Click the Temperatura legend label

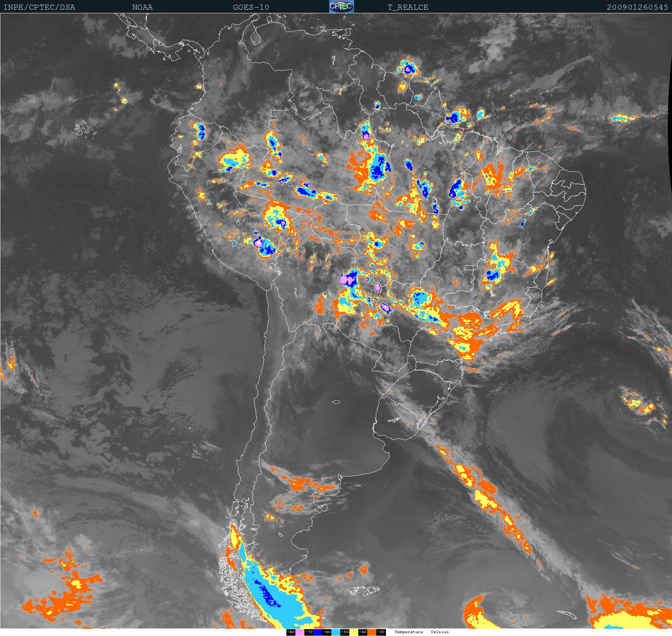[409, 632]
